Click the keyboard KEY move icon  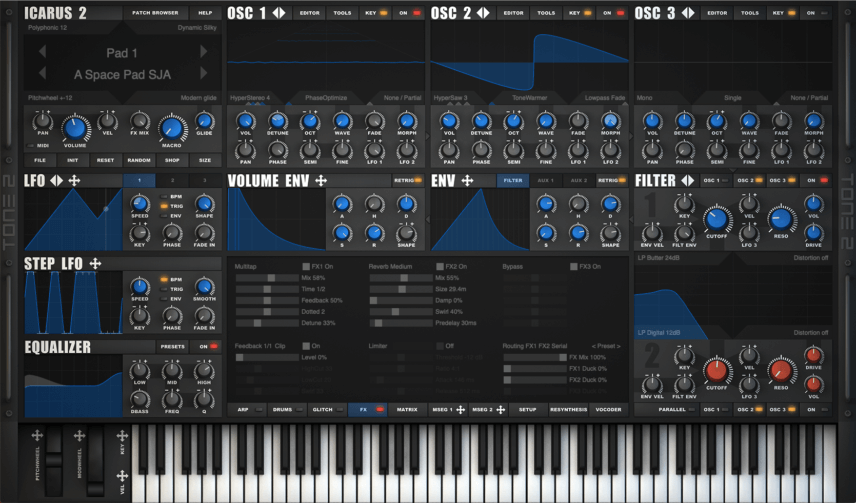coord(122,435)
